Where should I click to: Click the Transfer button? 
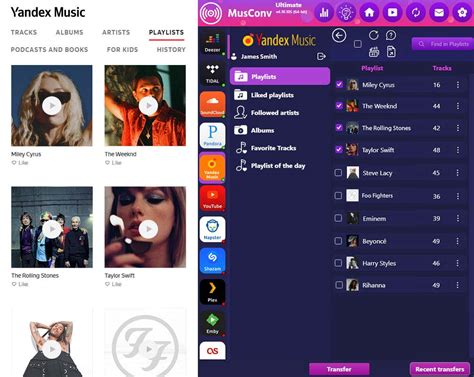[x=339, y=369]
